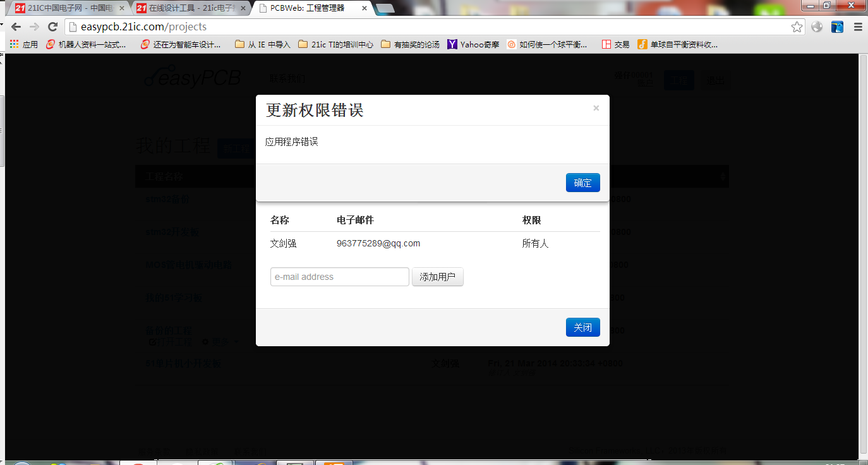Screen dimensions: 868x465
Task: Click the 关闭 button in permissions dialog
Action: tap(582, 327)
